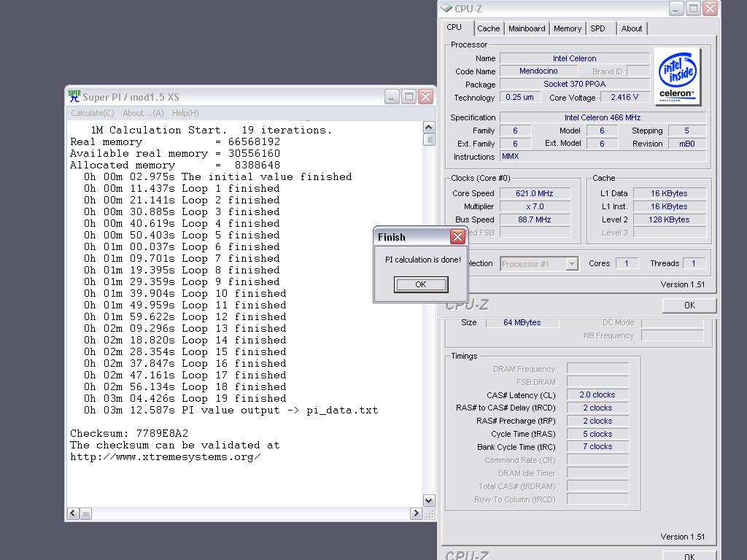
Task: Click scroll left arrow in Super PI
Action: coord(73,513)
